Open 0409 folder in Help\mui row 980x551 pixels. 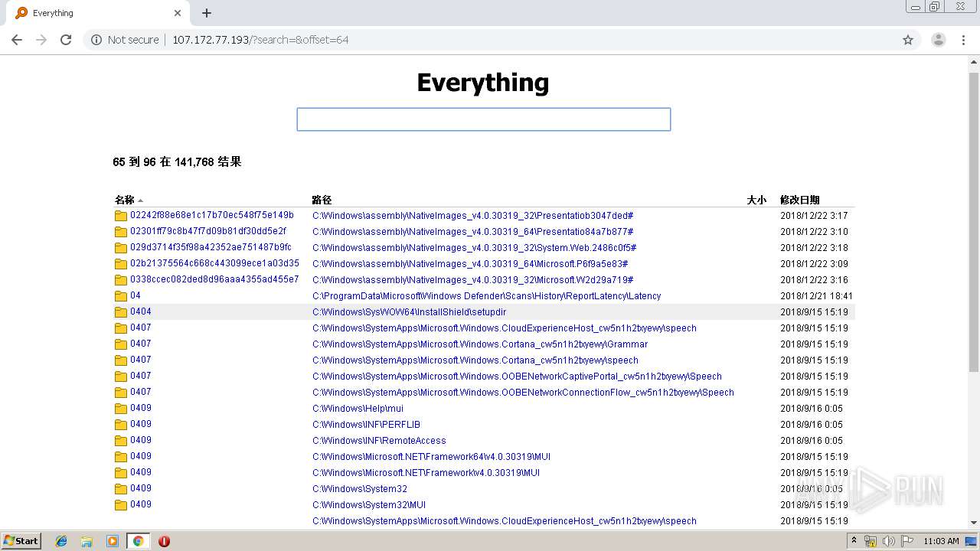[x=141, y=408]
